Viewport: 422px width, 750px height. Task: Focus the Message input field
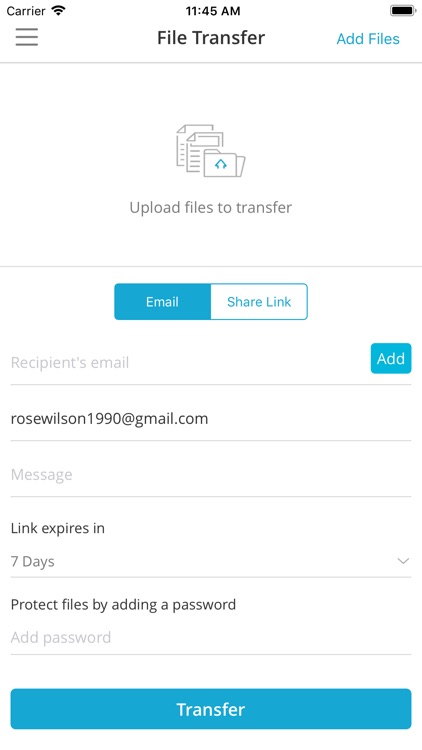211,474
